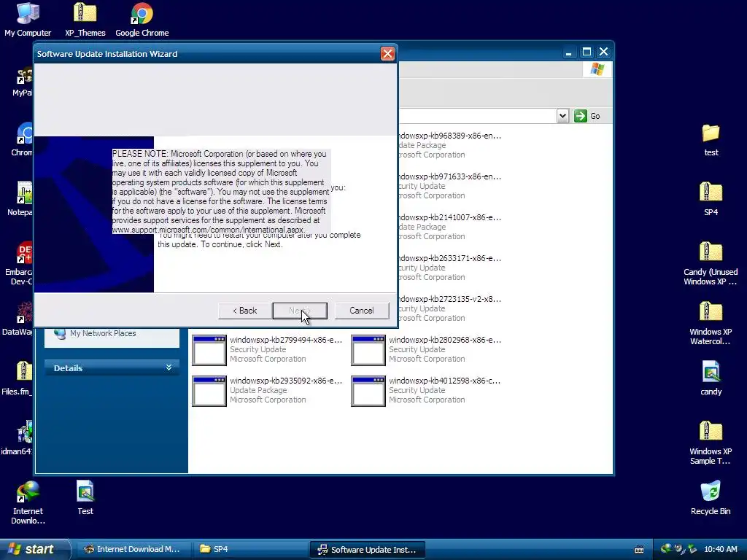Click the Next button in wizard
The width and height of the screenshot is (747, 560).
[x=300, y=311]
